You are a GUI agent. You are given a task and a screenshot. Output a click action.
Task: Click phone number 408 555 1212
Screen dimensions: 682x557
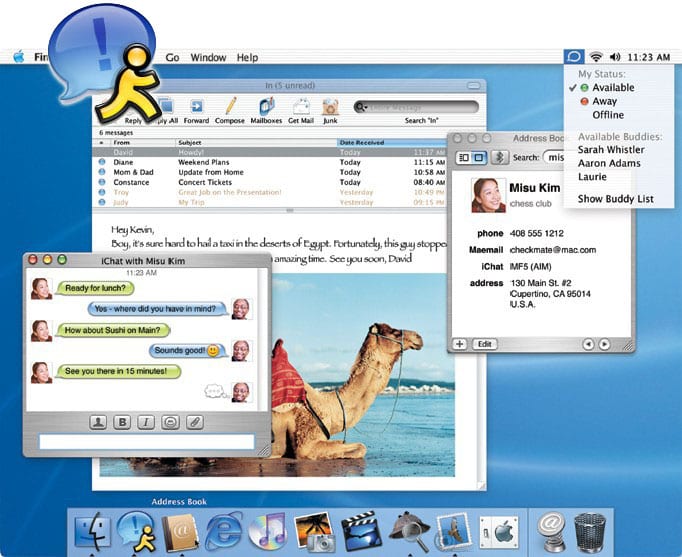point(536,233)
